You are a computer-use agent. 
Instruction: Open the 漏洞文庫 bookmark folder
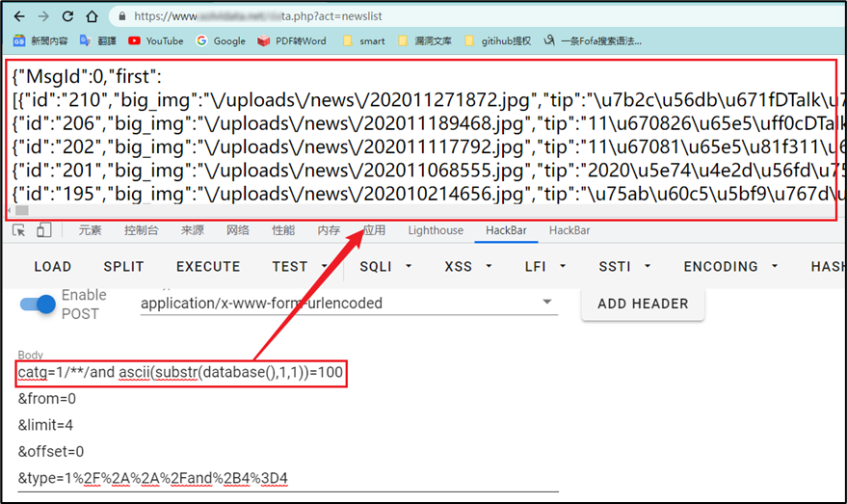pos(425,40)
